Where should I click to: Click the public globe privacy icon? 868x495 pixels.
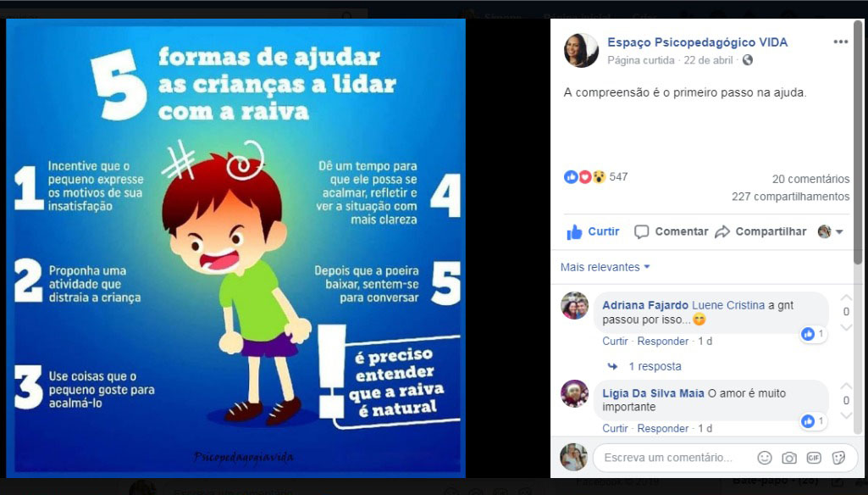747,60
